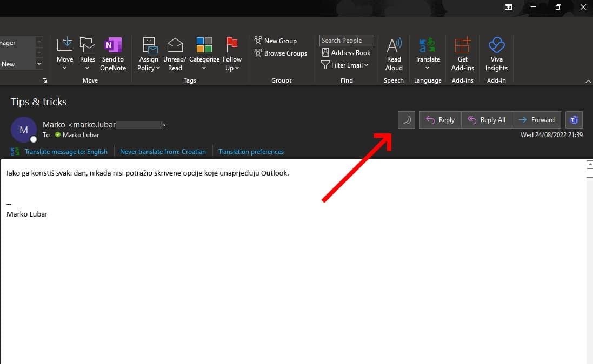Open the Filter Email dropdown
Screen dimensions: 593x364
click(345, 65)
